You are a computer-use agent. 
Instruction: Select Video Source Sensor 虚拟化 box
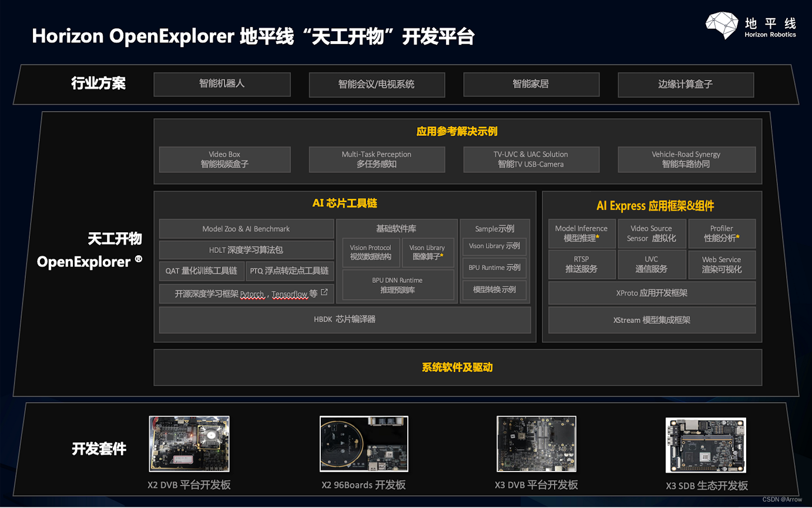coord(652,233)
